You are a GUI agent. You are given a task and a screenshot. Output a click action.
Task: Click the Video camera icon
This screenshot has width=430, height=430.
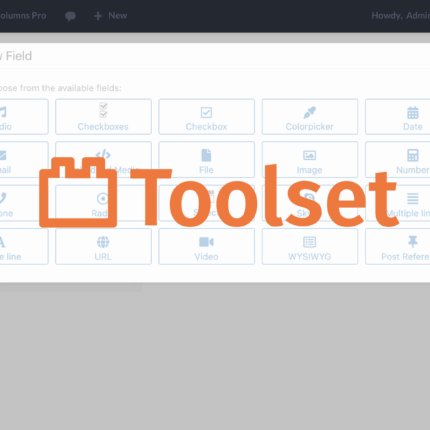(x=206, y=242)
